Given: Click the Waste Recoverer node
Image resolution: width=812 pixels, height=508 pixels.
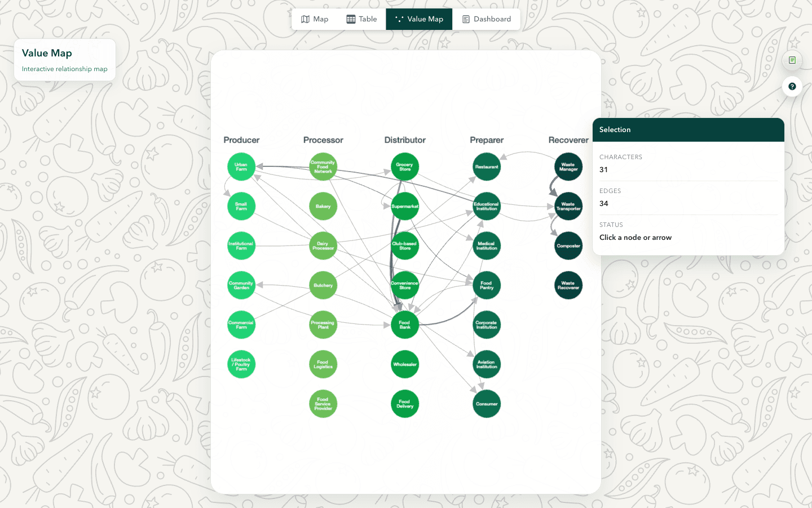Looking at the screenshot, I should 568,286.
